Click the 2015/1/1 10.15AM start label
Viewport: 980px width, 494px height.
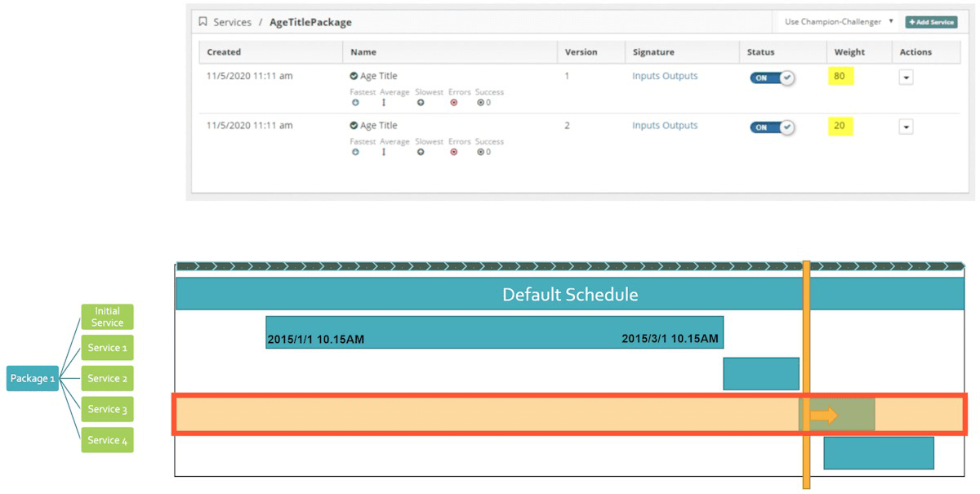(316, 339)
